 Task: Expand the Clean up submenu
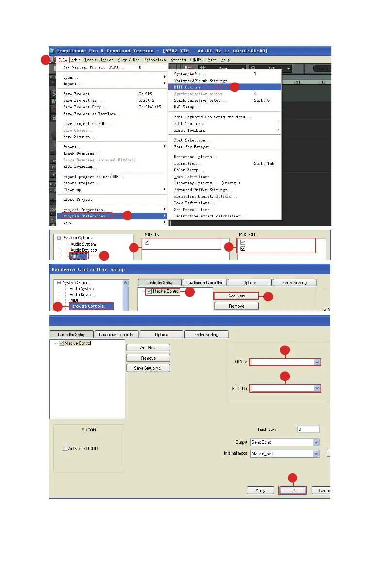(x=112, y=190)
